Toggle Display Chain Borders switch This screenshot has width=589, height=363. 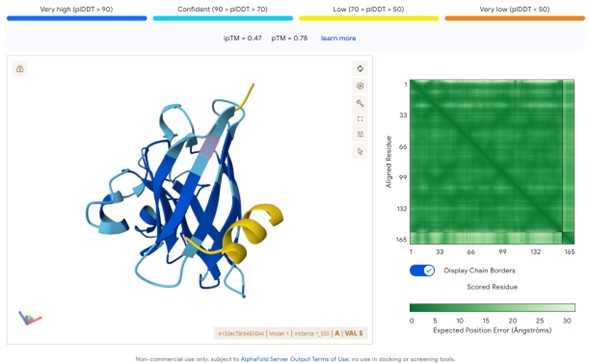coord(422,271)
